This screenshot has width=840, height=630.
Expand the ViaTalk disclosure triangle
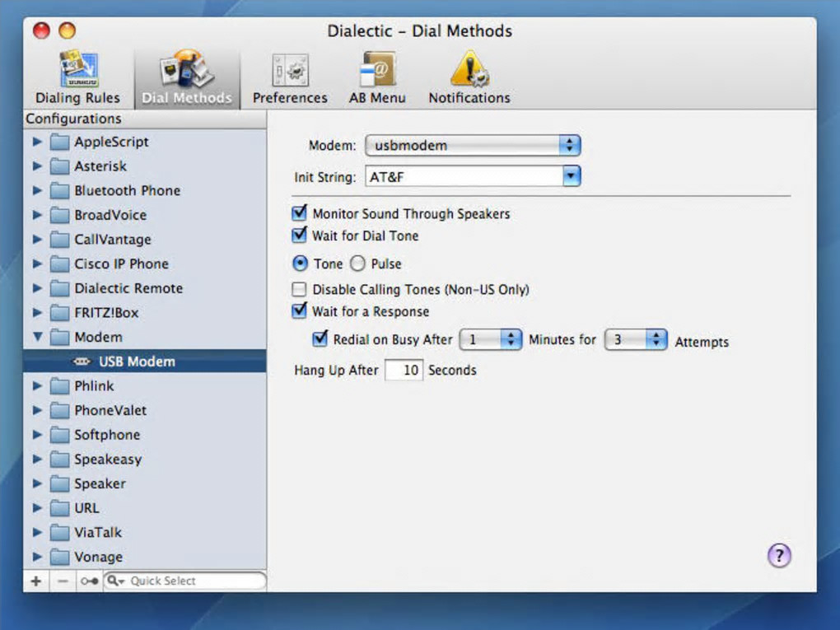37,532
